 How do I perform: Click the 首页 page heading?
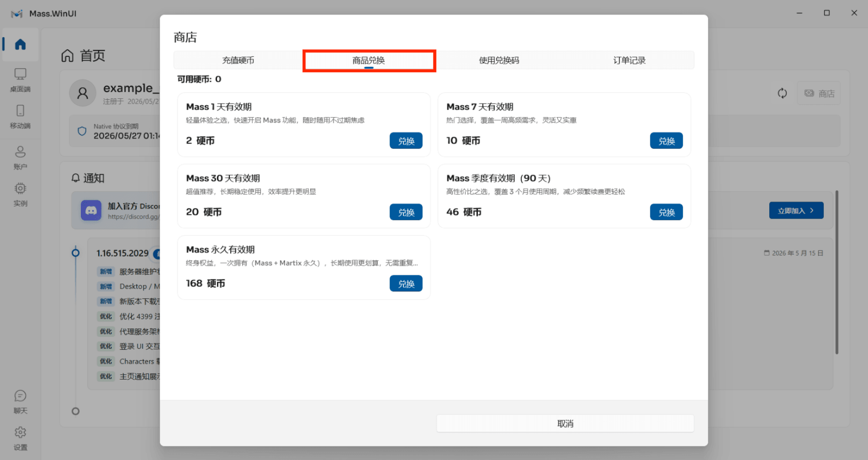(92, 56)
